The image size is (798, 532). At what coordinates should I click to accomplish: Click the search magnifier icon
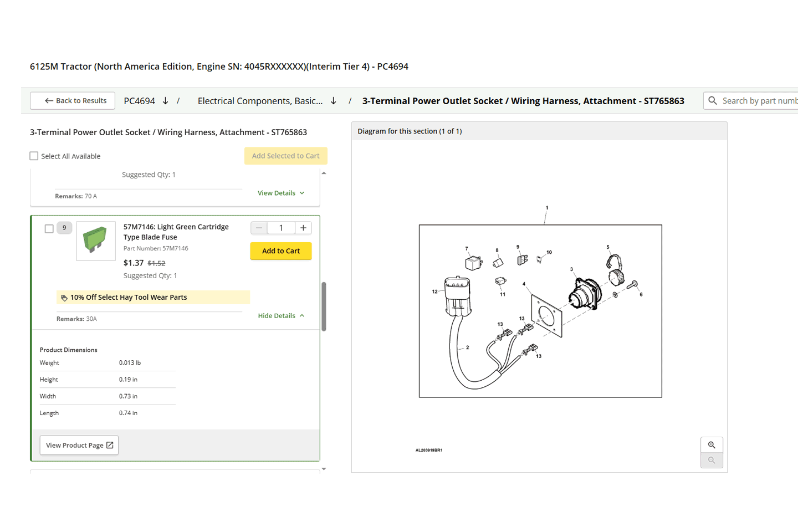tap(713, 100)
